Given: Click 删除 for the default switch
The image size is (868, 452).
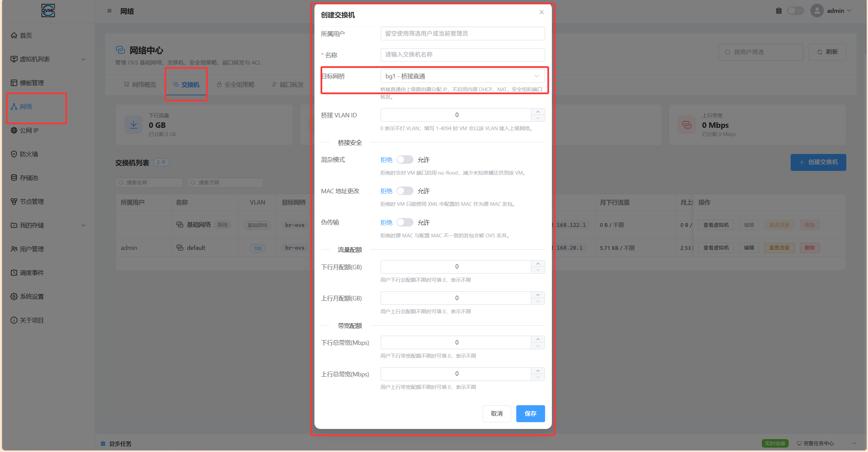Looking at the screenshot, I should (x=810, y=248).
